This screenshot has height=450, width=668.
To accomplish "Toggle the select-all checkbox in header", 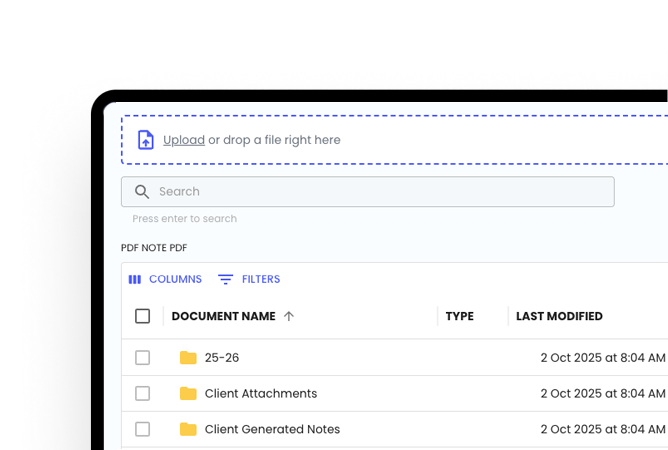I will (142, 316).
